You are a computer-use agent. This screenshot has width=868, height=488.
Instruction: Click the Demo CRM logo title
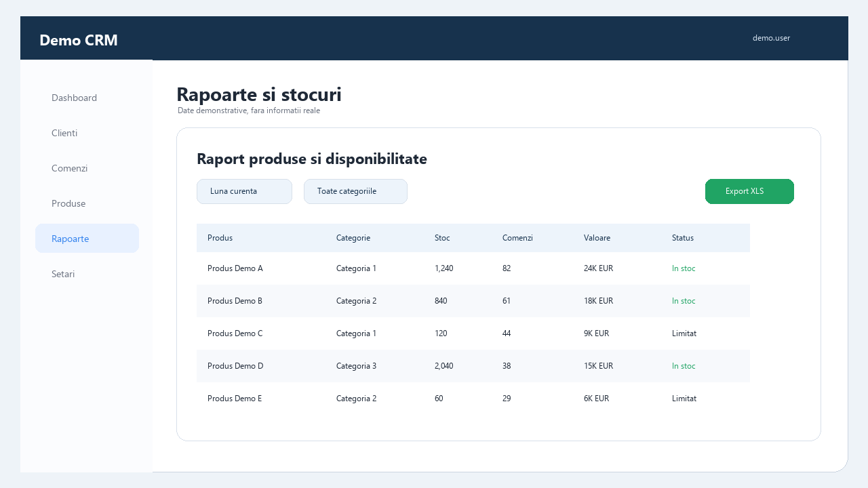(x=79, y=40)
